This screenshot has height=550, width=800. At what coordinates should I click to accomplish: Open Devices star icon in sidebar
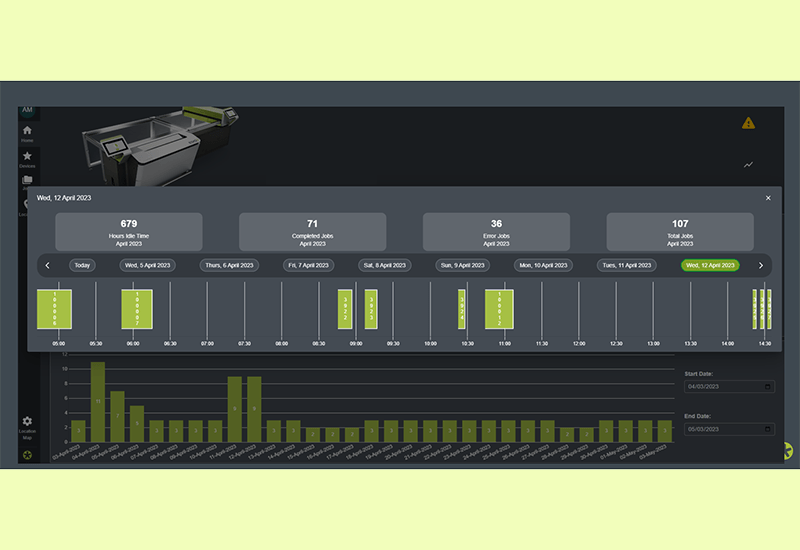[x=27, y=156]
